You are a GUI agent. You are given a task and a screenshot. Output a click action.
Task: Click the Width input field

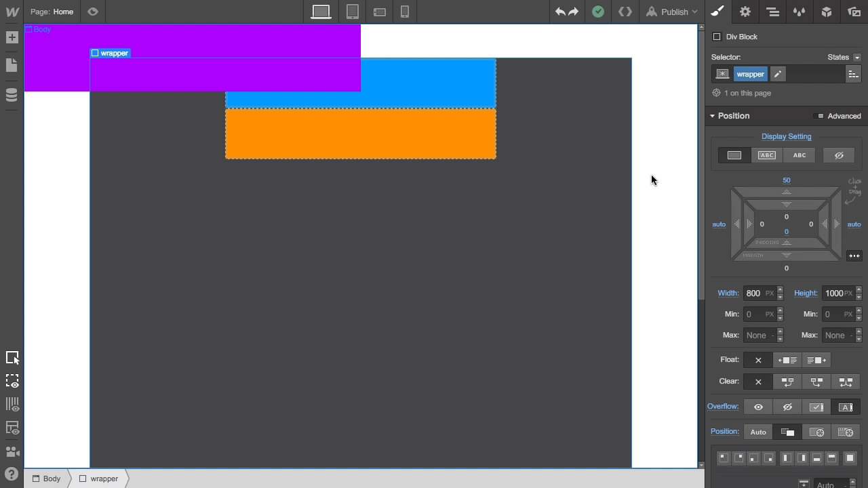(759, 293)
